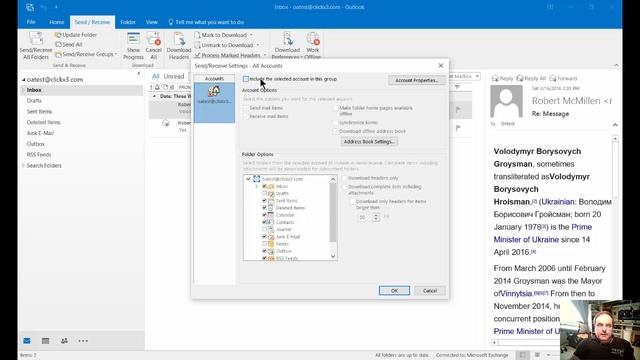The height and width of the screenshot is (360, 640).
Task: Select Deleted Items in folder pane
Action: [x=44, y=122]
